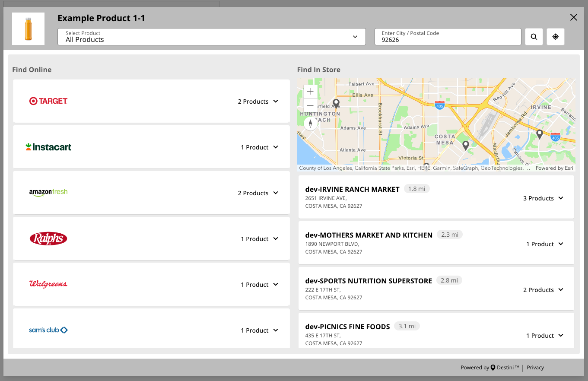
Task: Click the orange juice bottle thumbnail
Action: 28,29
